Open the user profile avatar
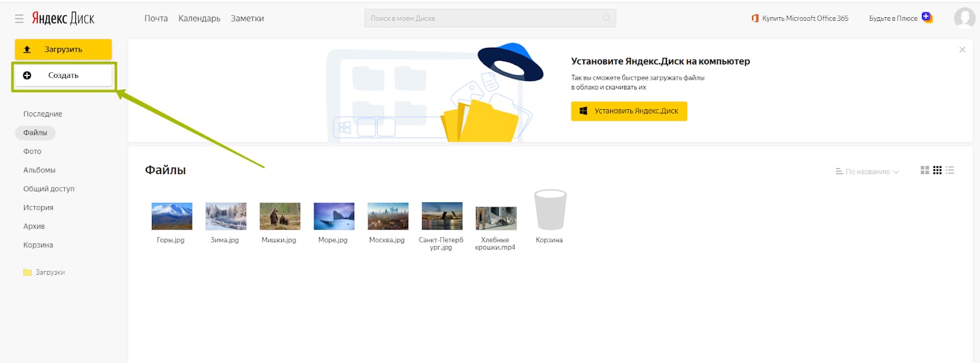 pos(964,18)
